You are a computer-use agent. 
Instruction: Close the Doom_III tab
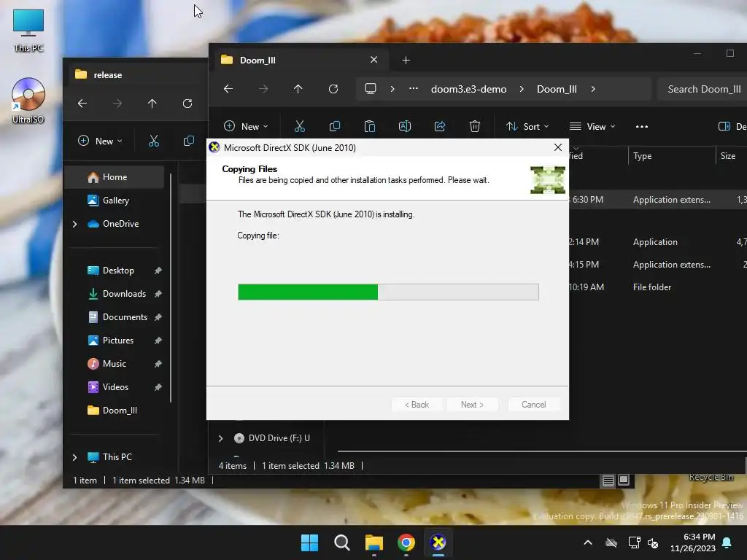374,60
